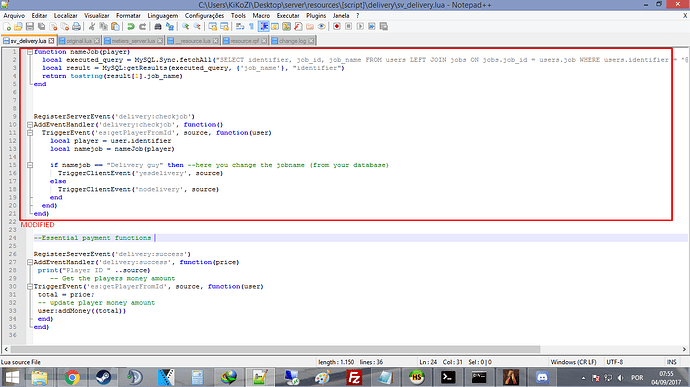The height and width of the screenshot is (387, 690).
Task: Open Steam from the taskbar
Action: click(103, 378)
